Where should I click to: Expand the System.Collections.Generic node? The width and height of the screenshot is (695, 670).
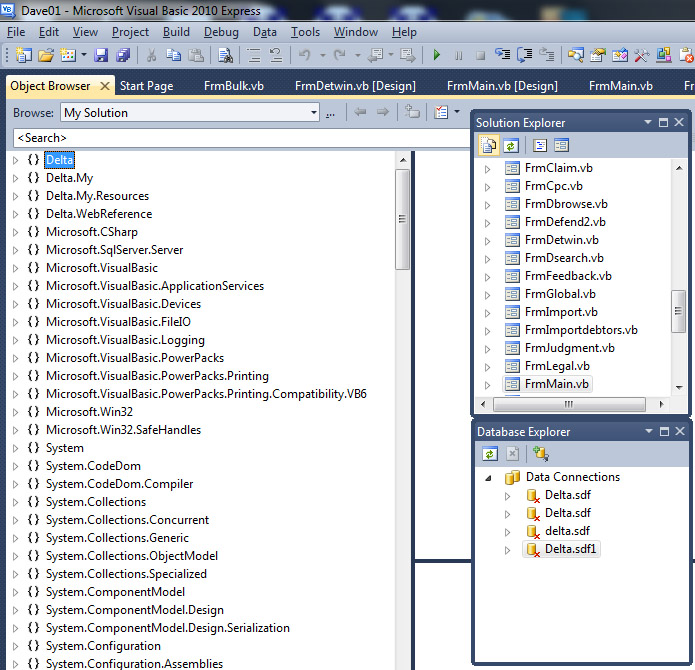(16, 538)
